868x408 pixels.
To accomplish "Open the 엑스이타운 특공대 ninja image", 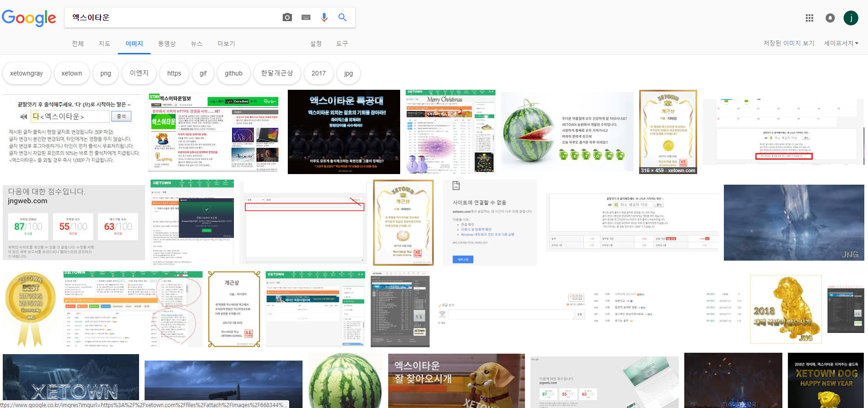I will point(344,132).
